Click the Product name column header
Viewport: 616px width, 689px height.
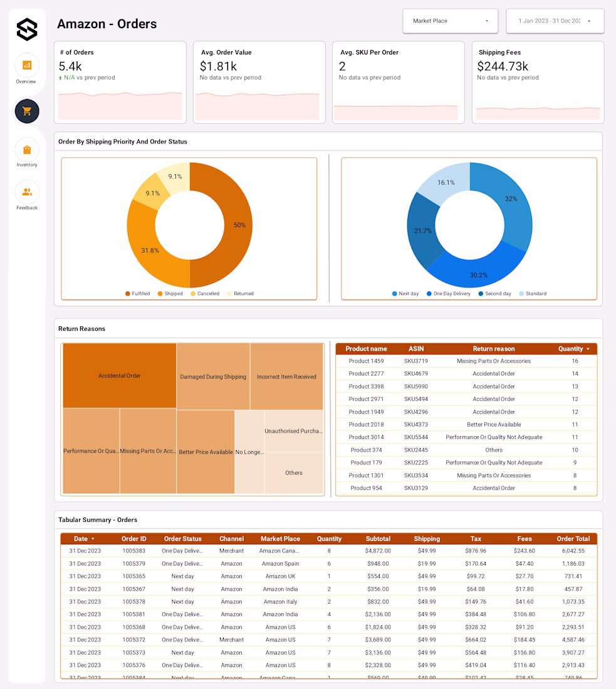click(366, 349)
